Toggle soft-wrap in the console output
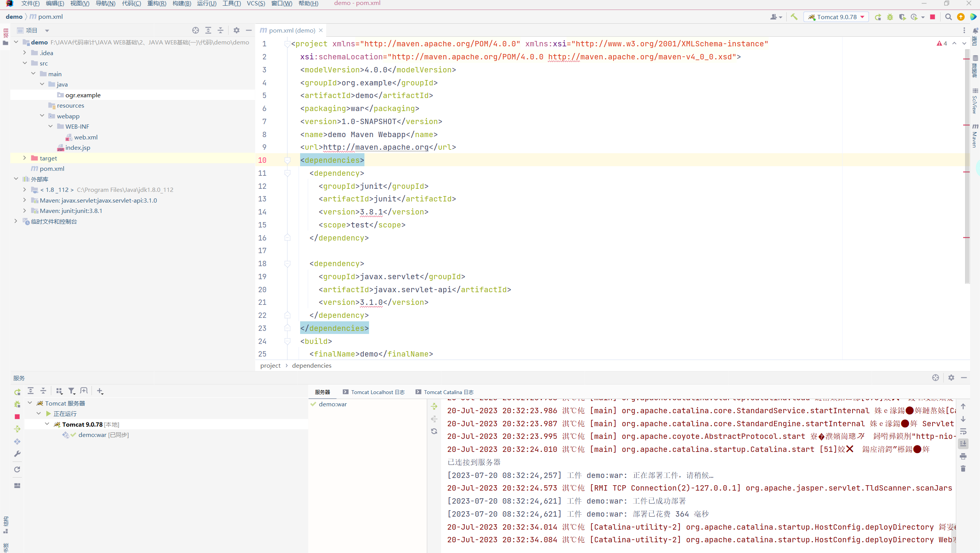The image size is (980, 553). click(963, 431)
